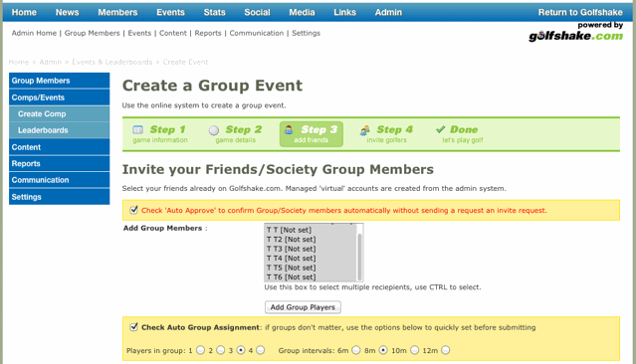636x364 pixels.
Task: Open Leaderboards sidebar item
Action: (59, 130)
